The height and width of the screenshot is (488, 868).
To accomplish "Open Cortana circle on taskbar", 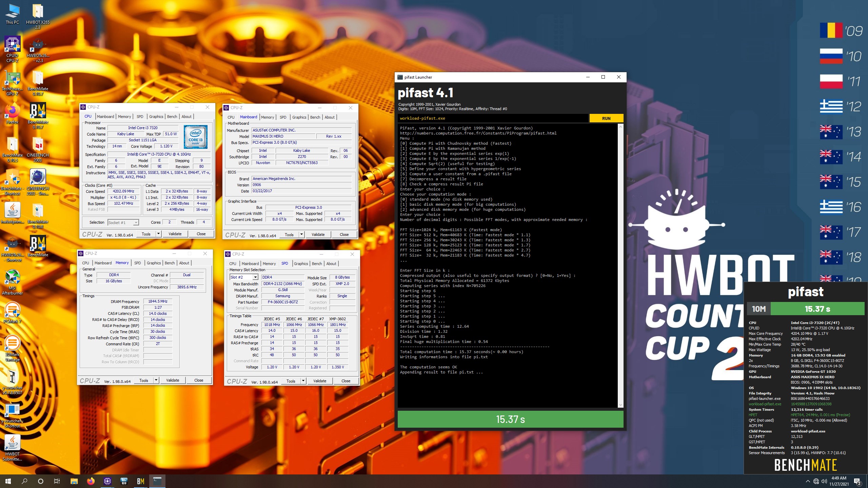I will pyautogui.click(x=41, y=481).
